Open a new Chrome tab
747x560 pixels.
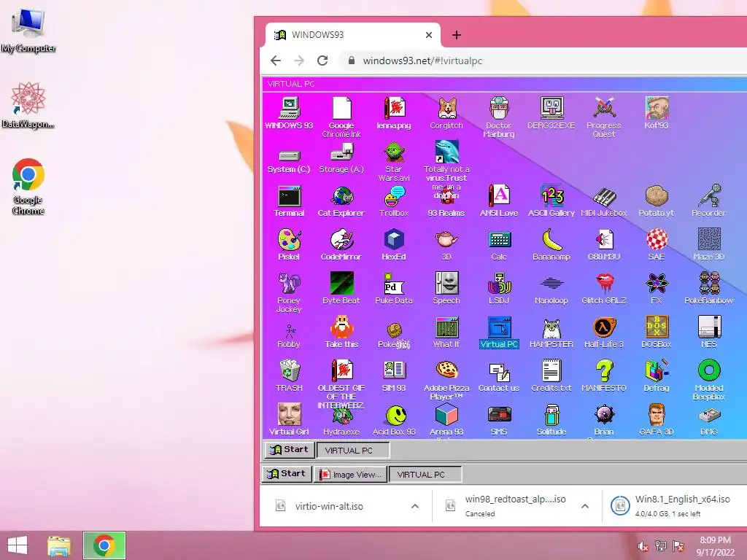coord(457,35)
